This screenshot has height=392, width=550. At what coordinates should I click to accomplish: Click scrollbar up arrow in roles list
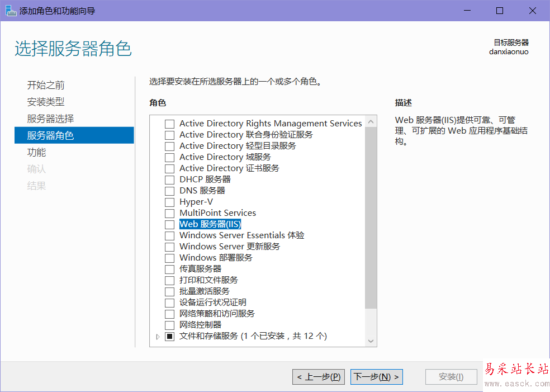(371, 122)
